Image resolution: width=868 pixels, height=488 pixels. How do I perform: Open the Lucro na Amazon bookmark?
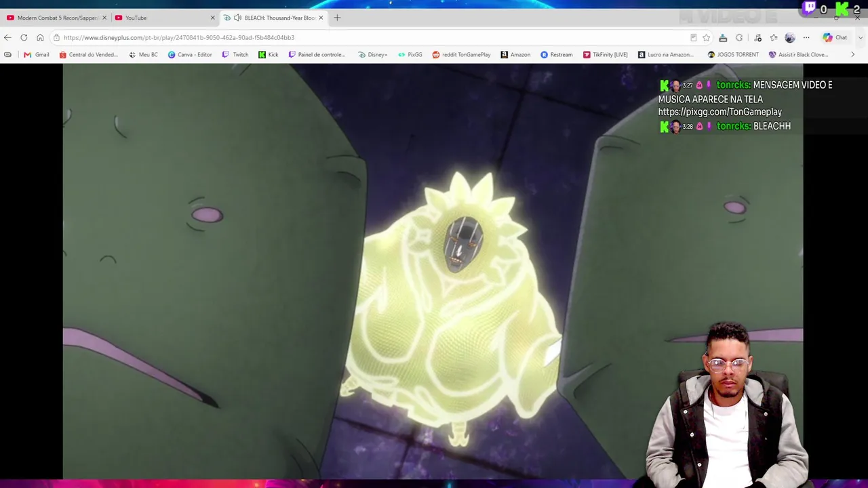click(x=666, y=54)
